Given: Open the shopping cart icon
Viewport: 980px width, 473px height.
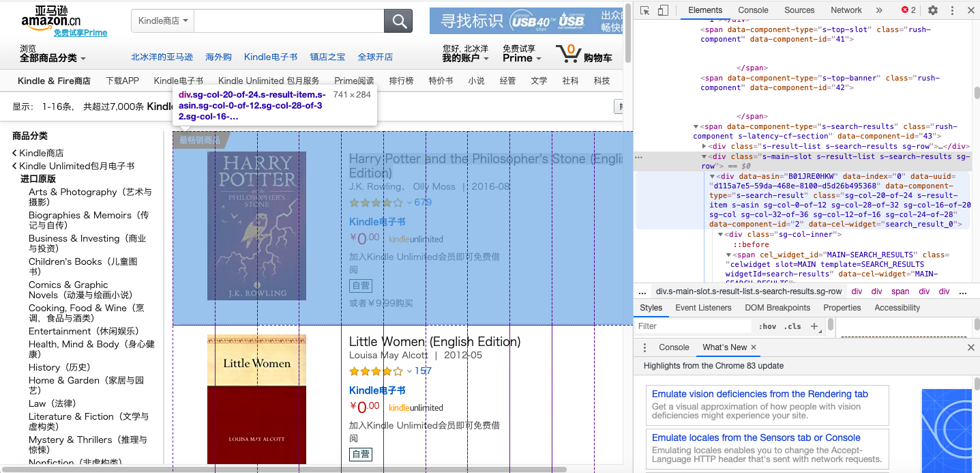Looking at the screenshot, I should (x=568, y=53).
